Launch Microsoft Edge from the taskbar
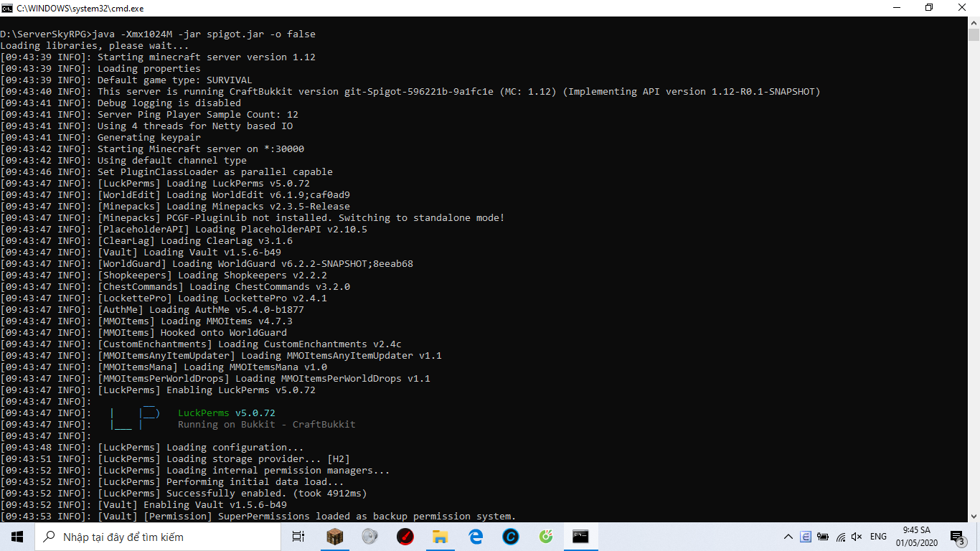Image resolution: width=980 pixels, height=551 pixels. click(475, 537)
